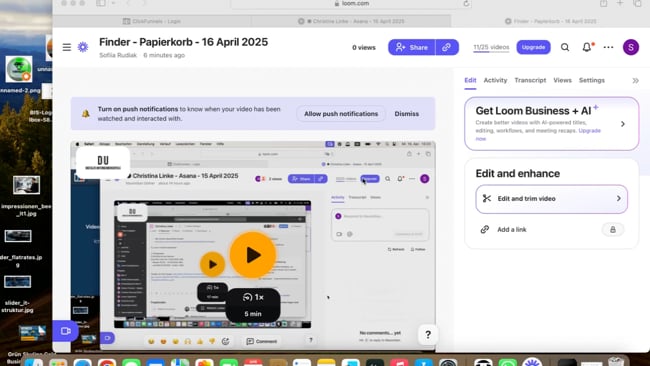Click the Loom logo icon
Screen dimensions: 650x366
click(83, 47)
